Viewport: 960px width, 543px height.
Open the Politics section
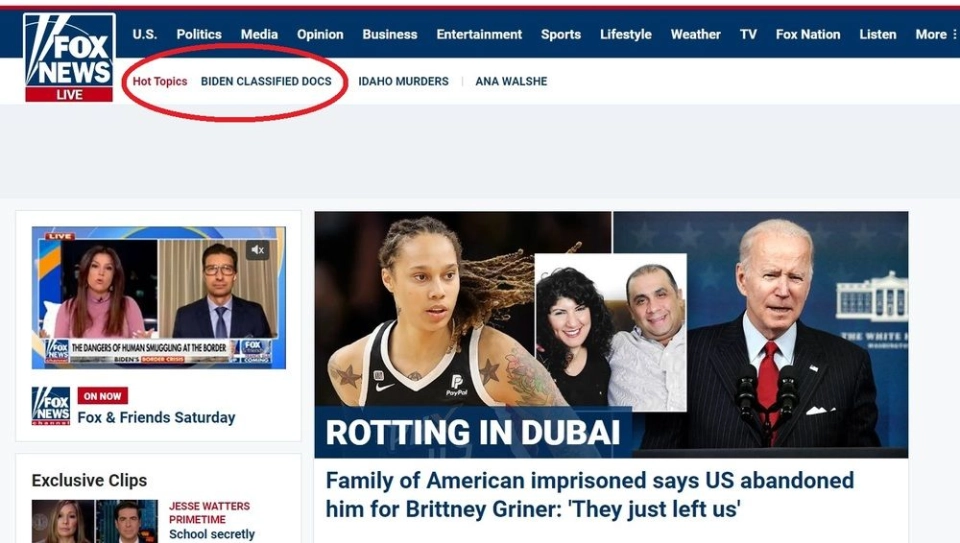click(x=199, y=34)
